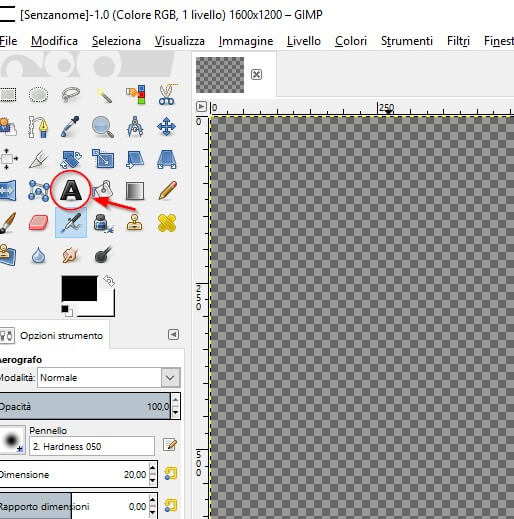The image size is (514, 519).
Task: Select the Scissors Select tool
Action: pyautogui.click(x=167, y=94)
